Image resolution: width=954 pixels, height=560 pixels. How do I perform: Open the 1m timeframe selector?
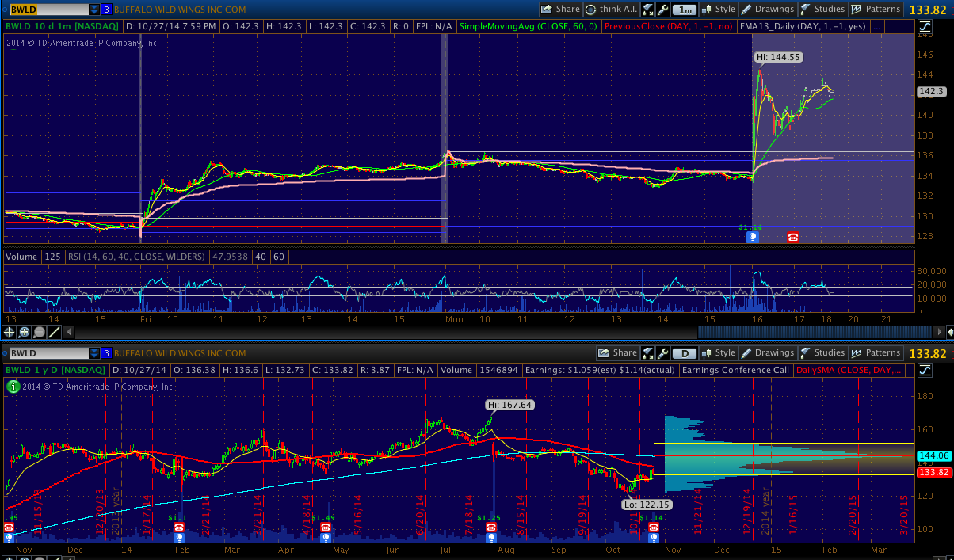685,10
